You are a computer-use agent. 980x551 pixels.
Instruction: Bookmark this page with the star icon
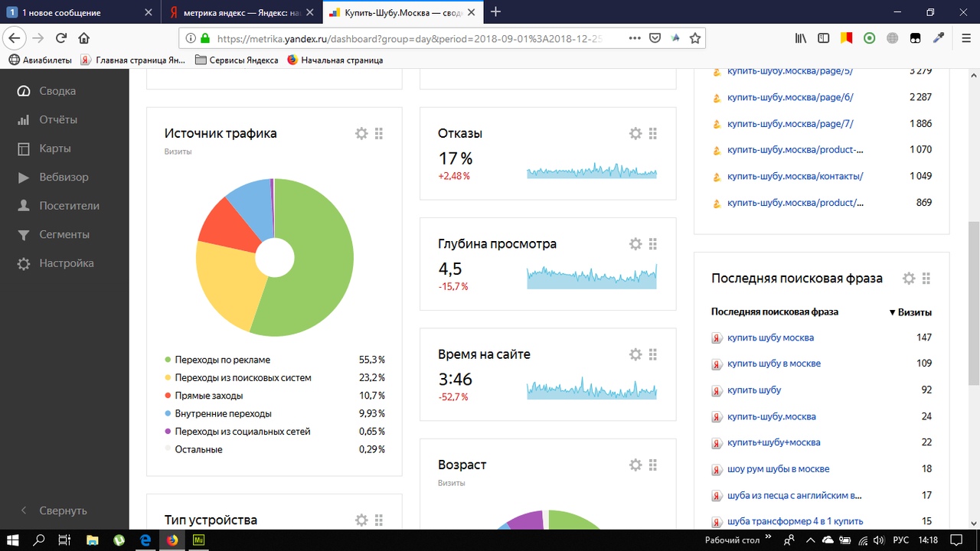tap(695, 38)
